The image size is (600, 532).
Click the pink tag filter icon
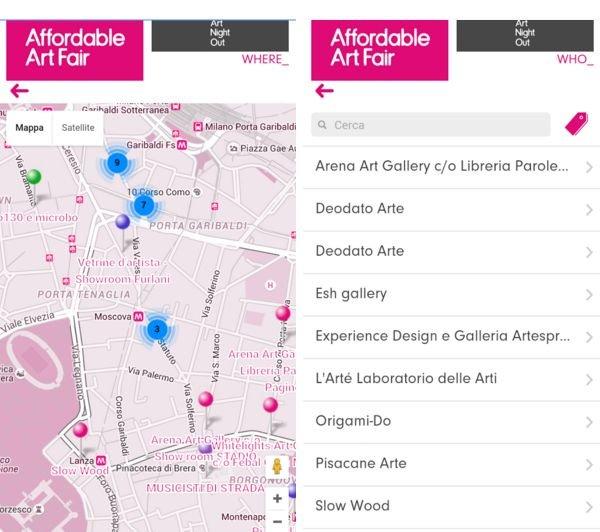pyautogui.click(x=576, y=124)
